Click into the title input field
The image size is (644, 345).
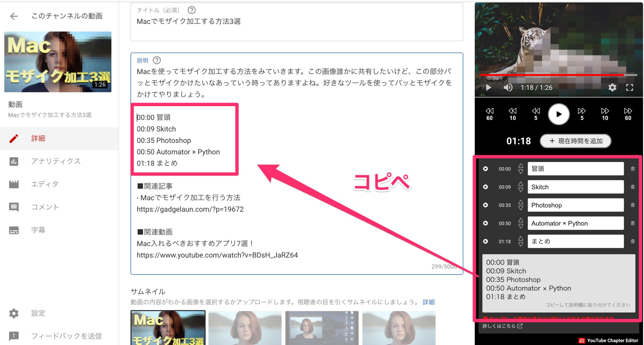pyautogui.click(x=297, y=22)
